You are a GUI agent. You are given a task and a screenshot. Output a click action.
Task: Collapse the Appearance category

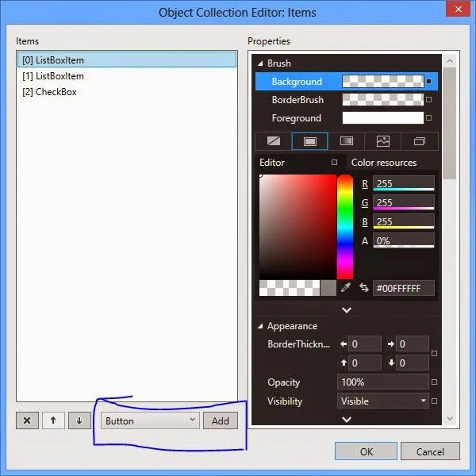(x=260, y=326)
